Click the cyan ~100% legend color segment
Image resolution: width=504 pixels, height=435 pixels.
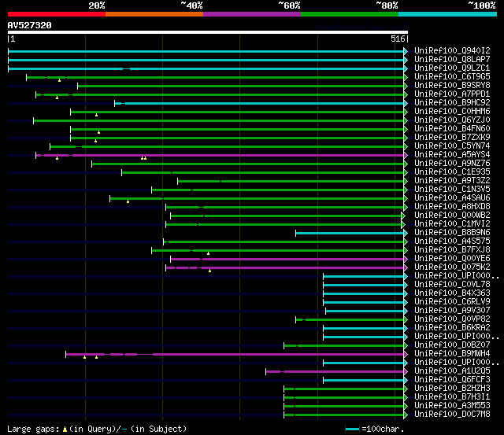click(x=448, y=14)
